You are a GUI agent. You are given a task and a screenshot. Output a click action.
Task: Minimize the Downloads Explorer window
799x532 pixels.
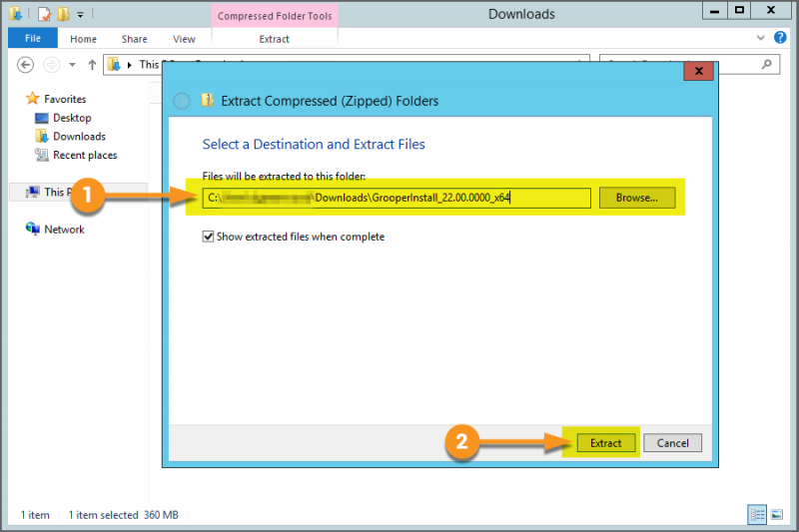coord(714,11)
